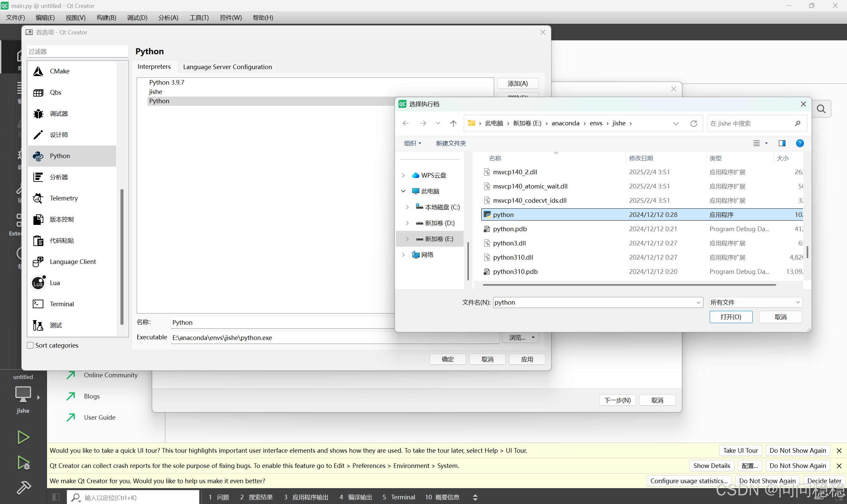The width and height of the screenshot is (847, 504).
Task: Switch to Language Server Configuration tab
Action: 227,67
